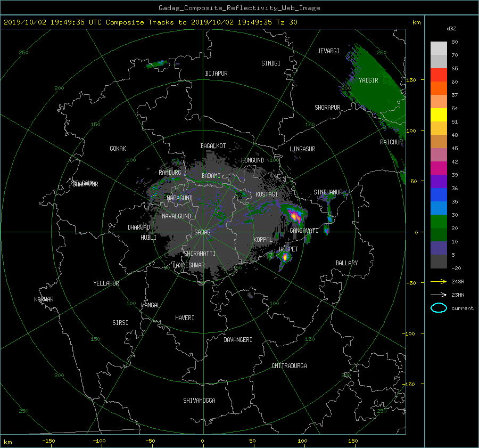The image size is (479, 448).
Task: Click the Gadag Composite Reflectivity title text
Action: coord(239,8)
